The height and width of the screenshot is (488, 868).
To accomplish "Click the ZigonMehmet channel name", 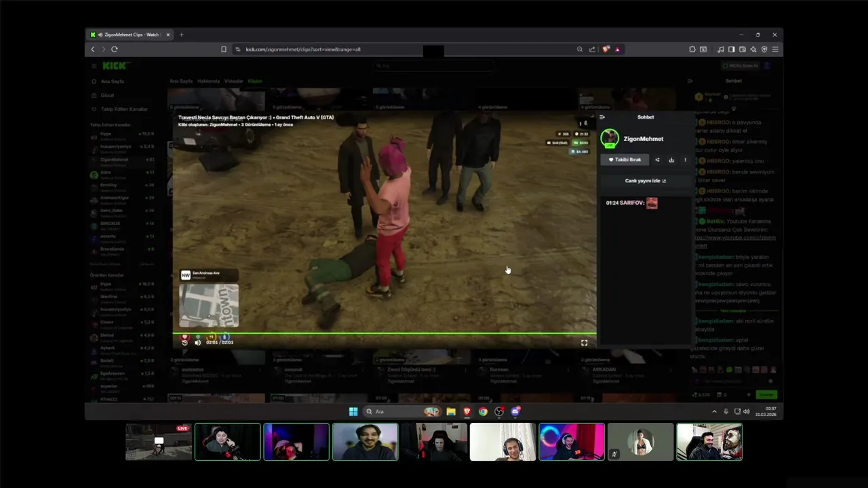I will 644,139.
